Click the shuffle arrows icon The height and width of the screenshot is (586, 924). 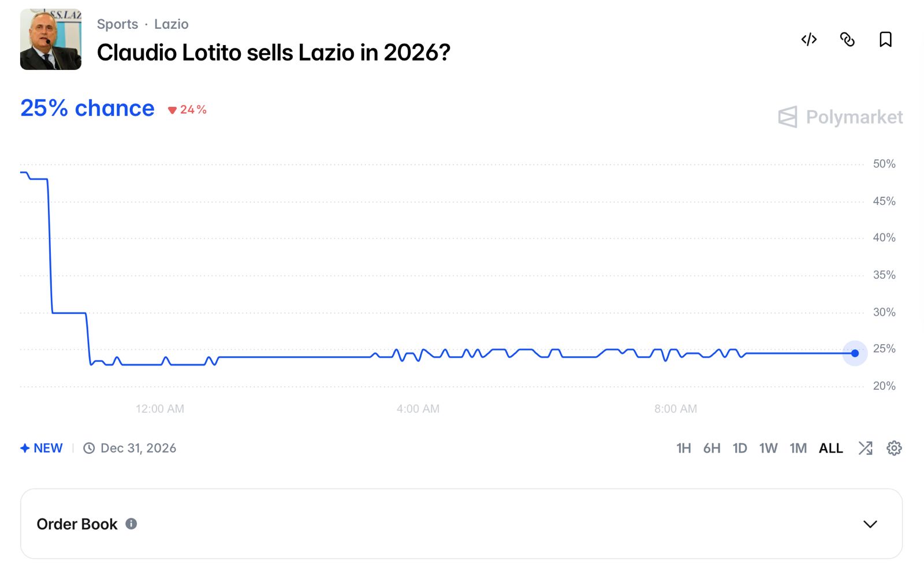pyautogui.click(x=865, y=448)
